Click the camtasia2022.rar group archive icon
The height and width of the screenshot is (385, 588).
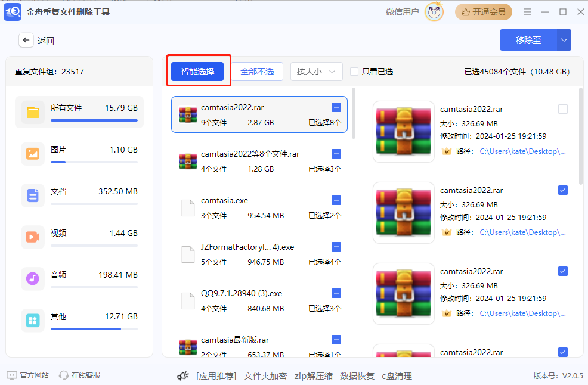tap(188, 114)
